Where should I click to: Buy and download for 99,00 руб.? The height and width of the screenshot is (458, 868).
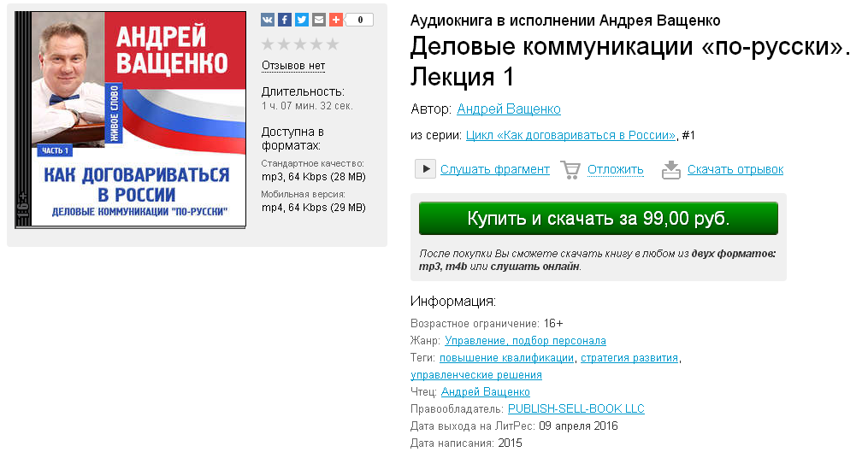pyautogui.click(x=599, y=219)
